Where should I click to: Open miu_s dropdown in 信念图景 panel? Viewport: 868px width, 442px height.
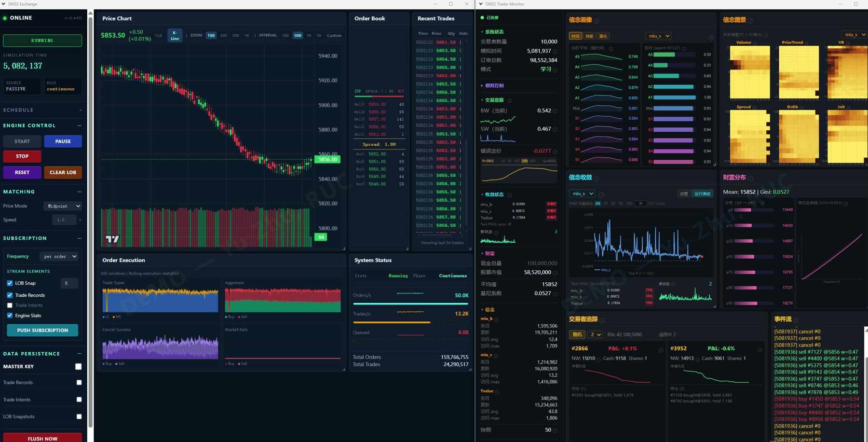(x=854, y=35)
